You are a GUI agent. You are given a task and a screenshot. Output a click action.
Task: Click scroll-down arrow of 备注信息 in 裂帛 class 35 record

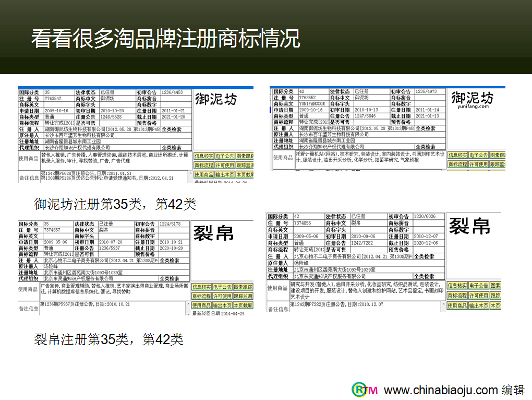[189, 314]
